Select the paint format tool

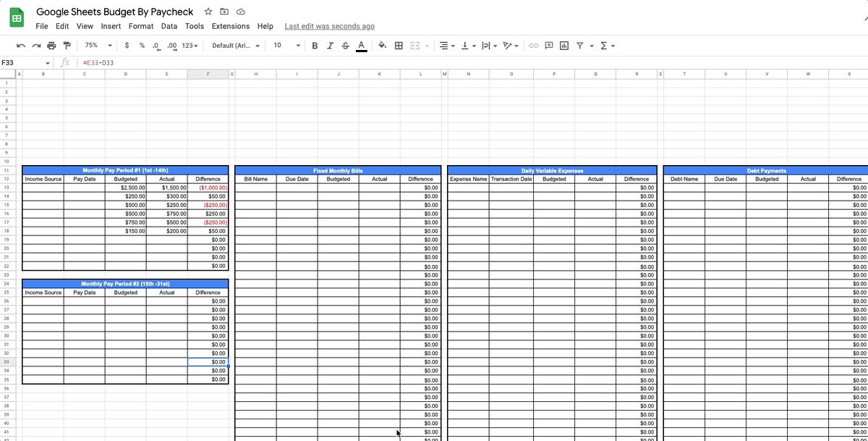67,46
